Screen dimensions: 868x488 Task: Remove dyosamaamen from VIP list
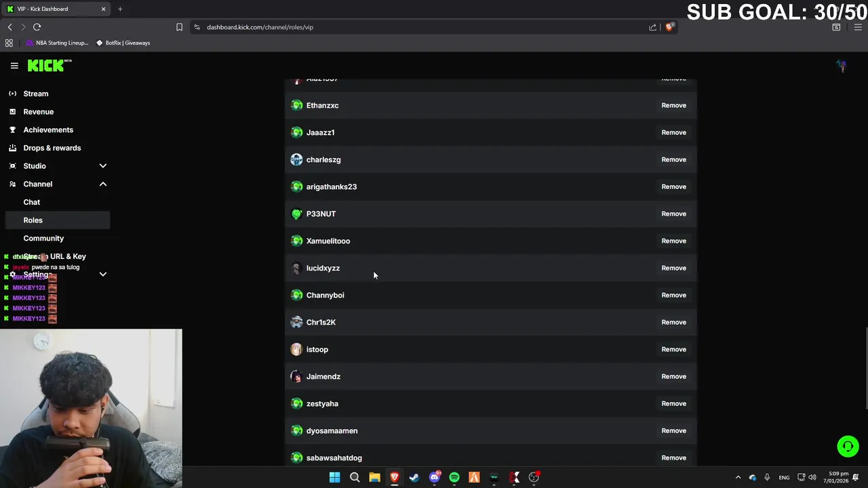673,430
